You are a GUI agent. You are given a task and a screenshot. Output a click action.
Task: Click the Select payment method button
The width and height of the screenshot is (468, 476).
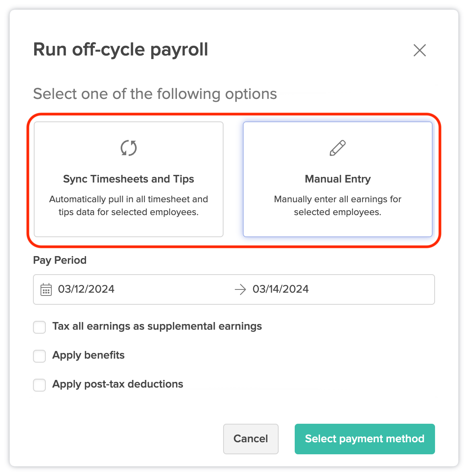click(364, 439)
